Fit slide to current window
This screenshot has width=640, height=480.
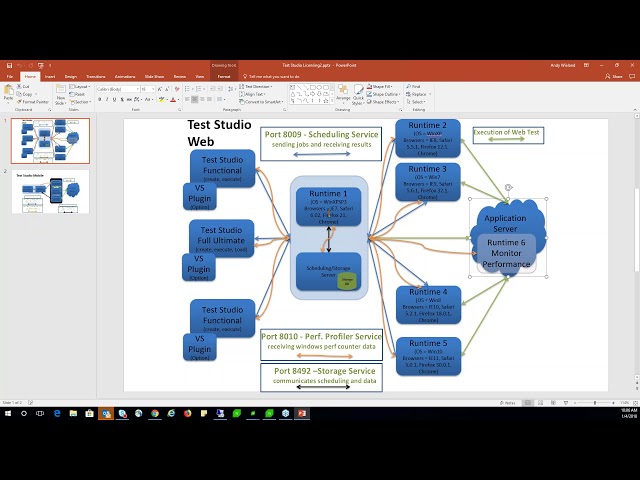(x=635, y=403)
